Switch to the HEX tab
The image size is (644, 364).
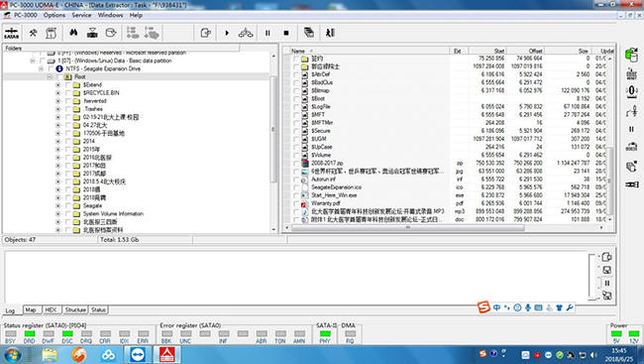click(51, 309)
